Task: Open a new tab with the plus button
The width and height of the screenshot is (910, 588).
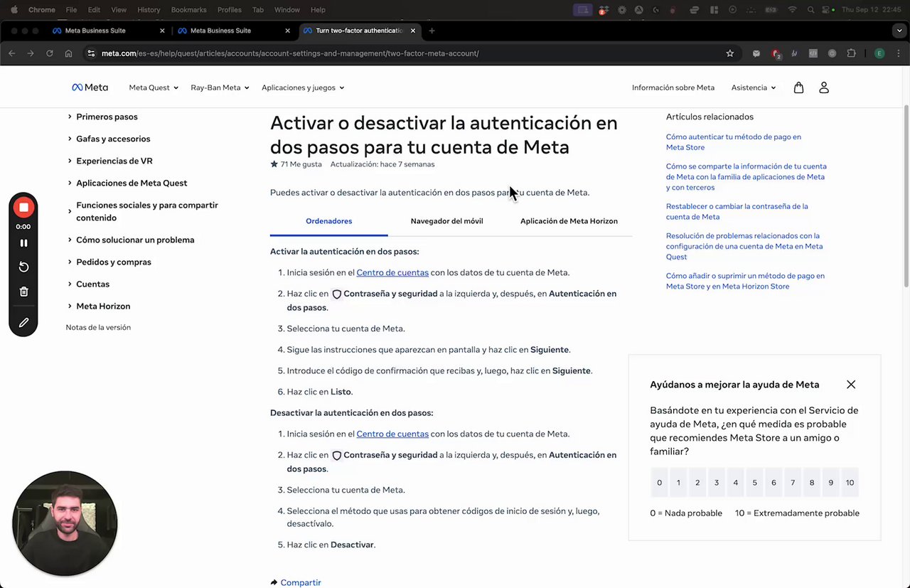Action: point(432,31)
